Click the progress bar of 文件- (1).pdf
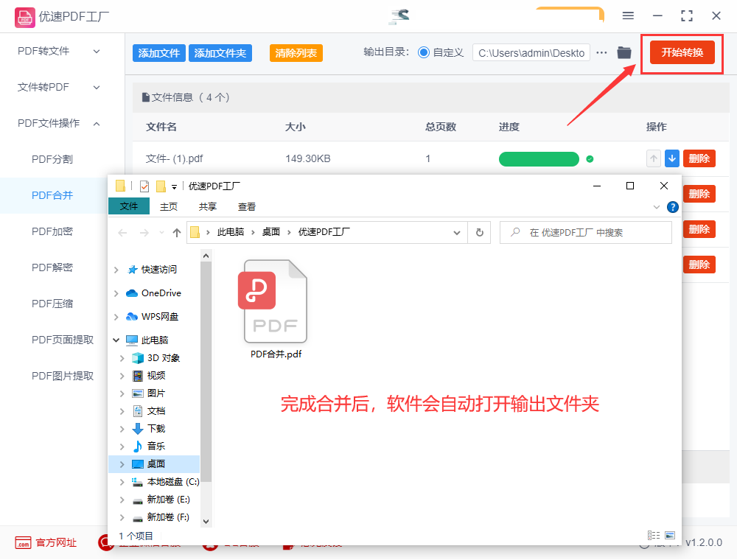 point(539,159)
